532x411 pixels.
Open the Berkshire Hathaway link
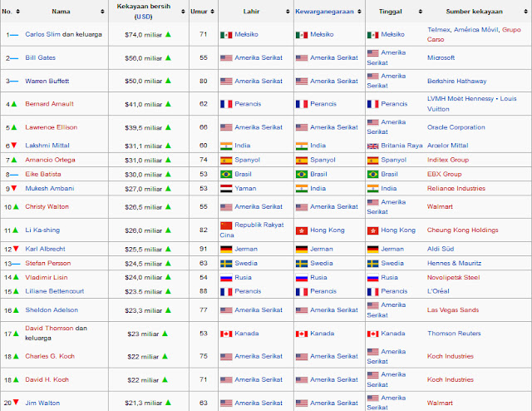click(x=456, y=82)
